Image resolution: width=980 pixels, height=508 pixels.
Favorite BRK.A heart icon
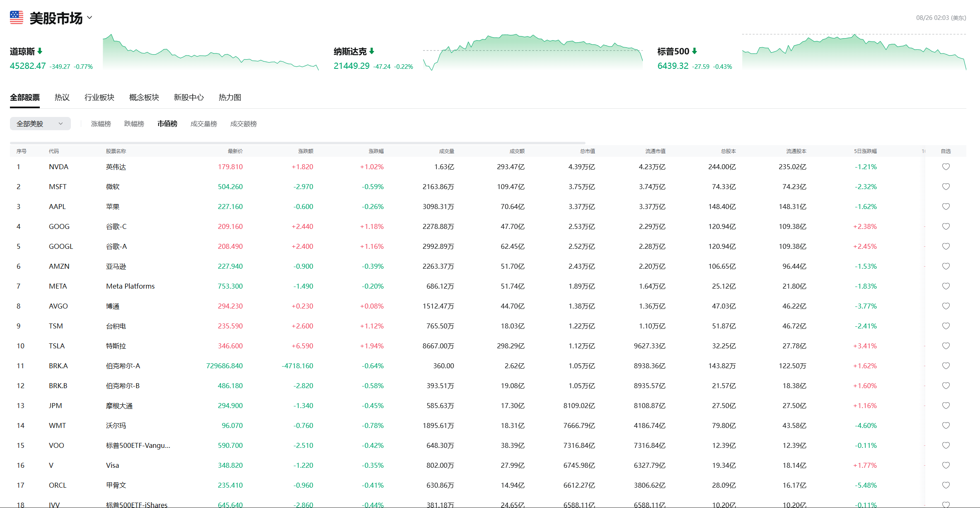coord(946,366)
